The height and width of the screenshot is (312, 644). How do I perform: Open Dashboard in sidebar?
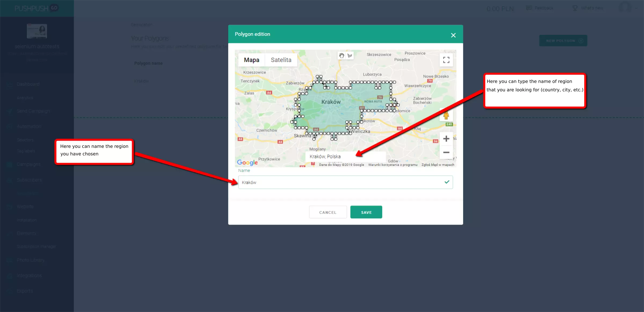click(x=28, y=84)
